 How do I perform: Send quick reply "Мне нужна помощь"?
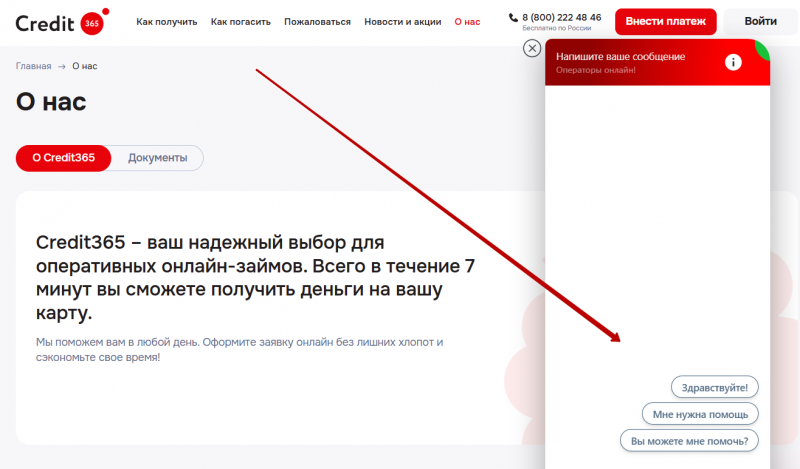click(x=700, y=414)
